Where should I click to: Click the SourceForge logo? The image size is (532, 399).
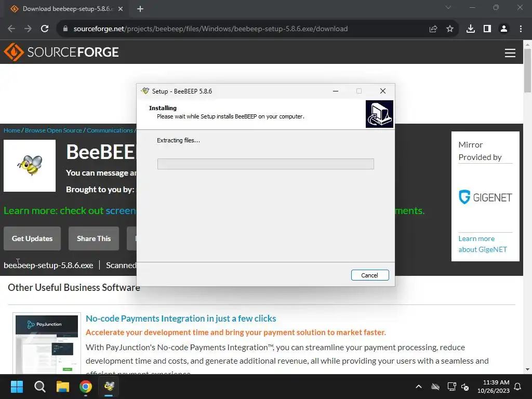[61, 52]
